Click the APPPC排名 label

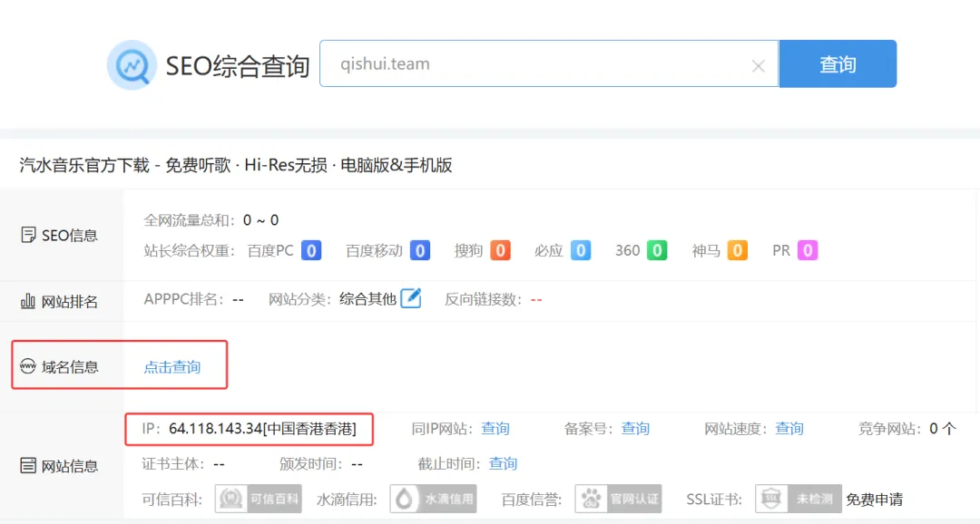click(x=183, y=299)
